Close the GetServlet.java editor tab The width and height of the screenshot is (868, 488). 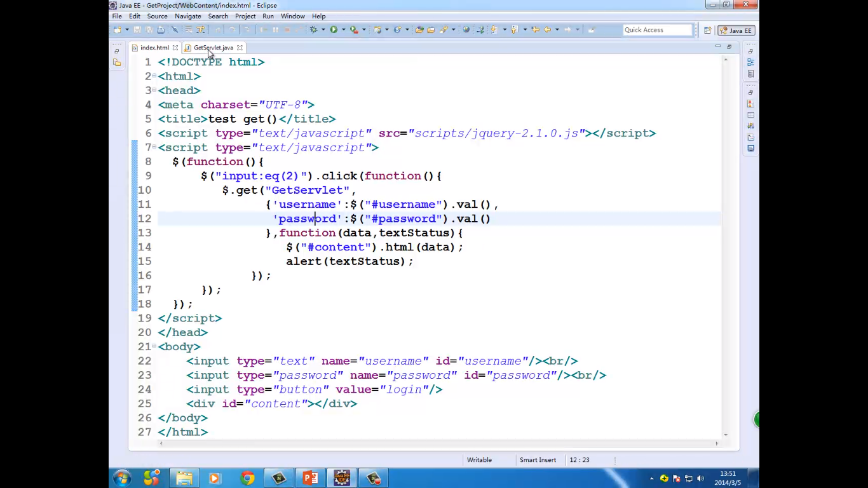pyautogui.click(x=240, y=48)
